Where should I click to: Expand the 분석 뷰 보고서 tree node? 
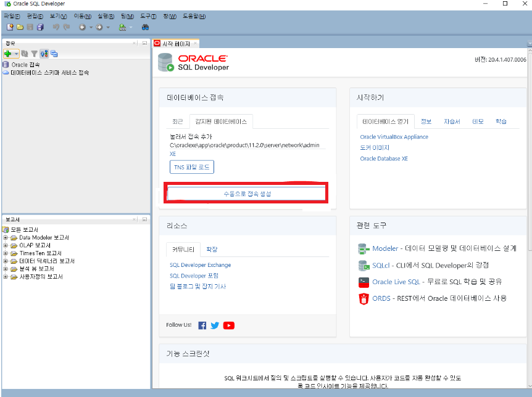[x=6, y=269]
